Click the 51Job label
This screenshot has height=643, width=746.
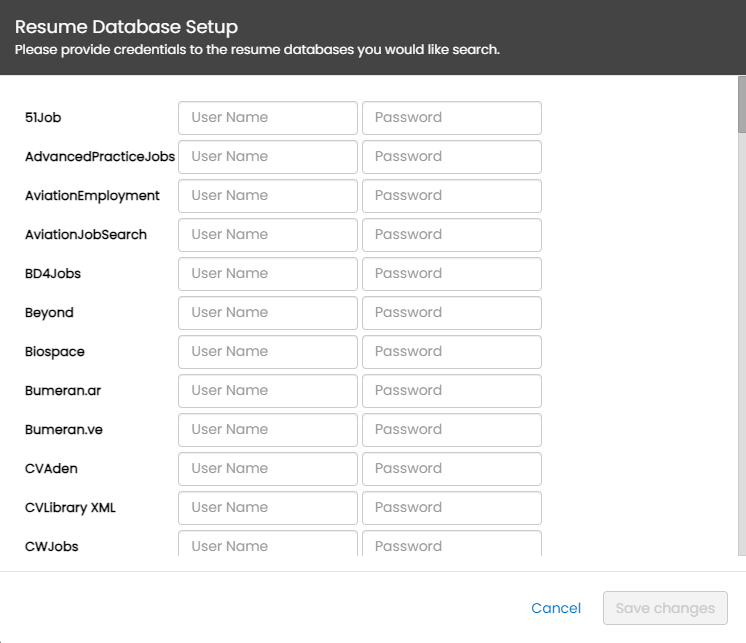pyautogui.click(x=43, y=117)
